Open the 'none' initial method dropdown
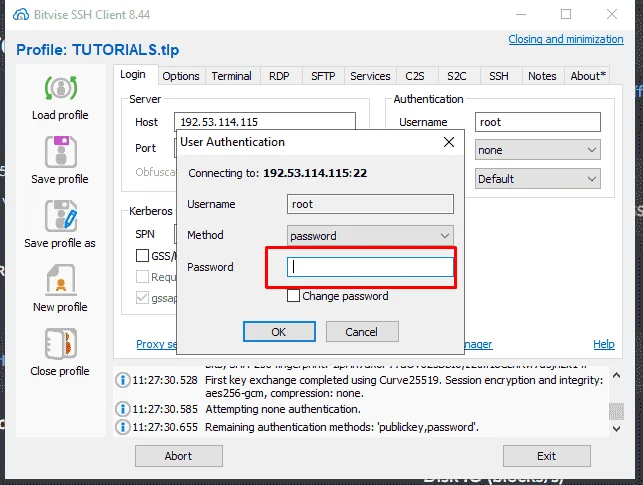 [538, 150]
